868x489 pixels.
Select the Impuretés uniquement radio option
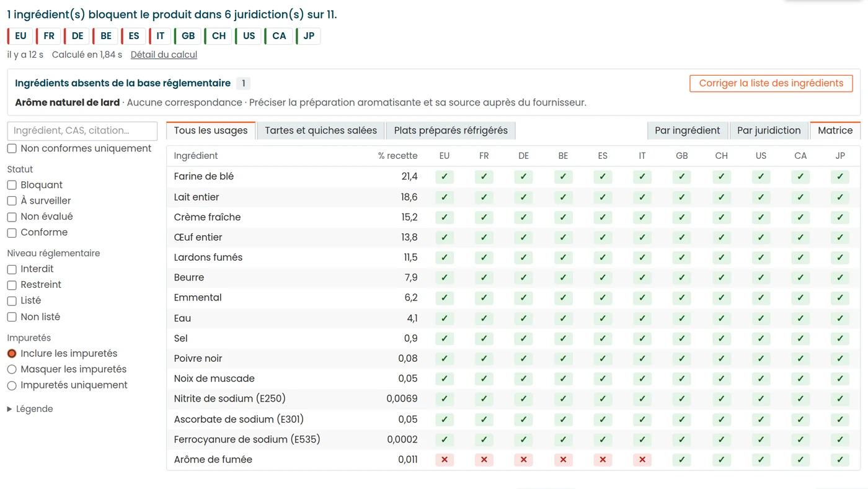12,385
